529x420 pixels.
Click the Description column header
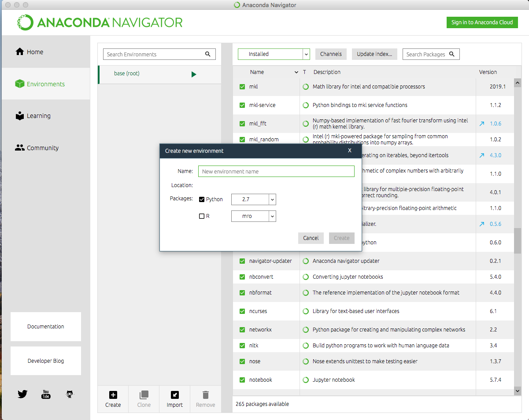(x=327, y=72)
